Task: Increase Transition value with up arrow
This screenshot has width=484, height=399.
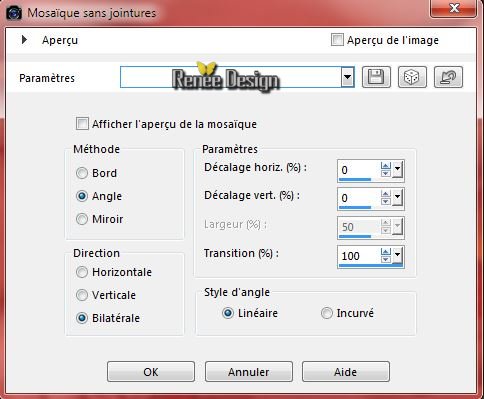Action: [x=386, y=252]
